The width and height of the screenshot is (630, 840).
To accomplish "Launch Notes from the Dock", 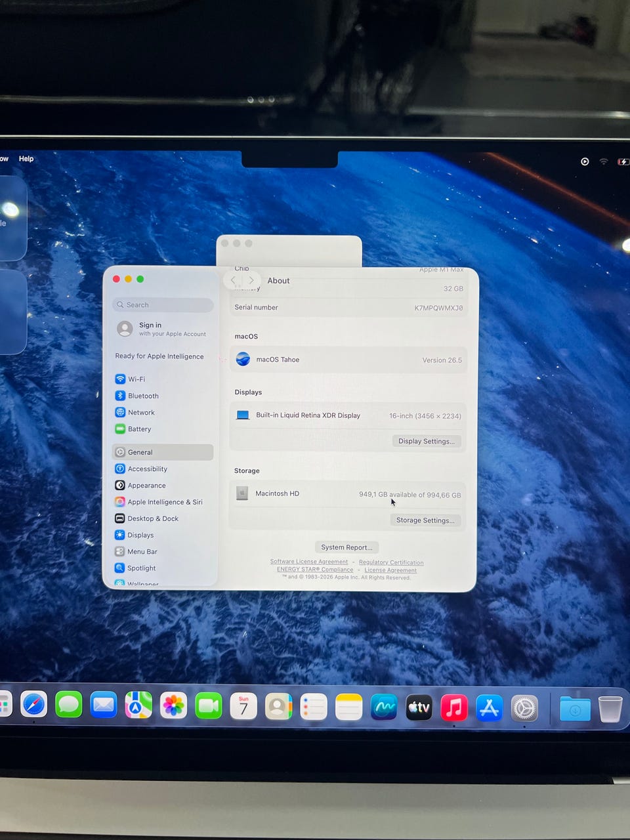I will pos(348,707).
